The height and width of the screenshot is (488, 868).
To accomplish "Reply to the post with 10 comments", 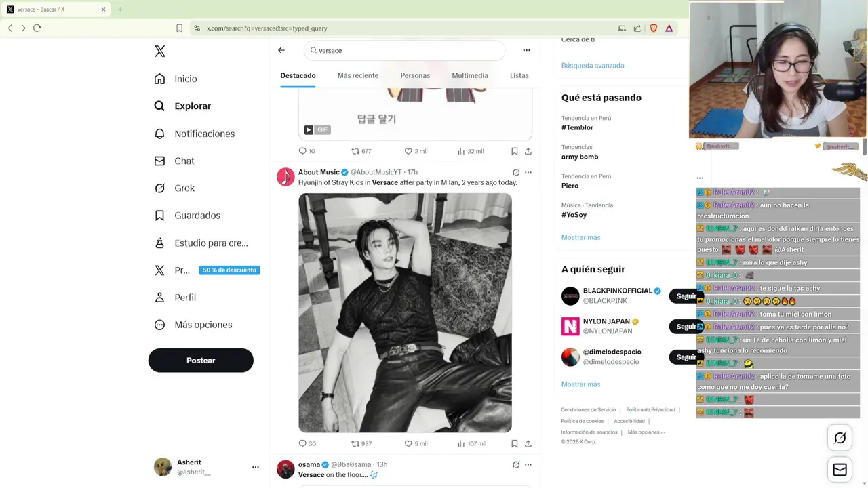I will coord(307,151).
